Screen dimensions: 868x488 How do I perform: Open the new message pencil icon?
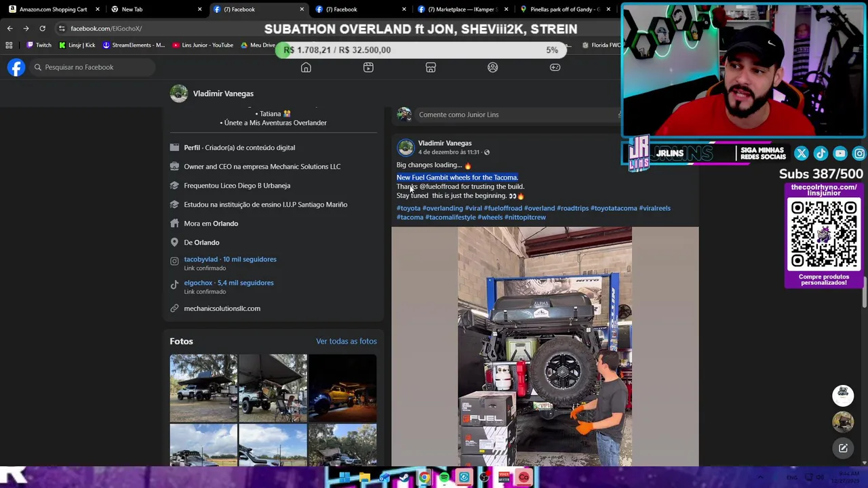pyautogui.click(x=843, y=448)
